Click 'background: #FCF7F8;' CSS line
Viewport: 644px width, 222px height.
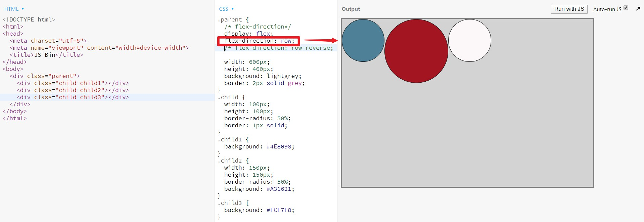tap(259, 210)
